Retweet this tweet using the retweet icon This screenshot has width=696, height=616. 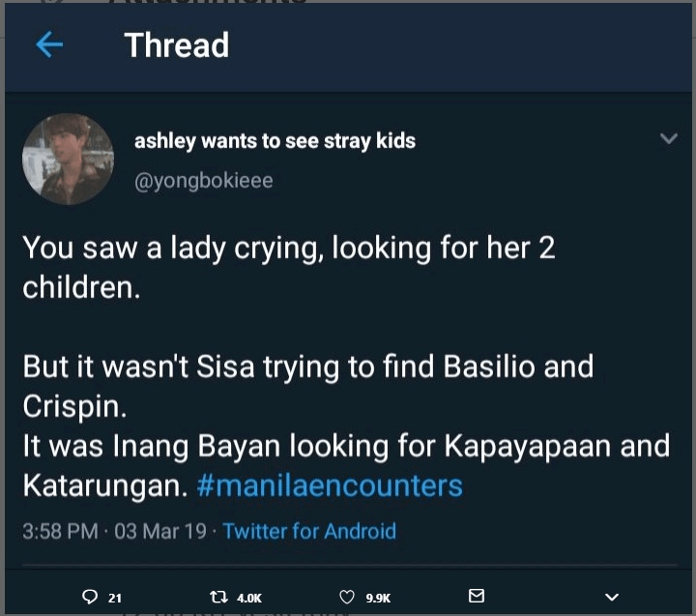[x=217, y=597]
